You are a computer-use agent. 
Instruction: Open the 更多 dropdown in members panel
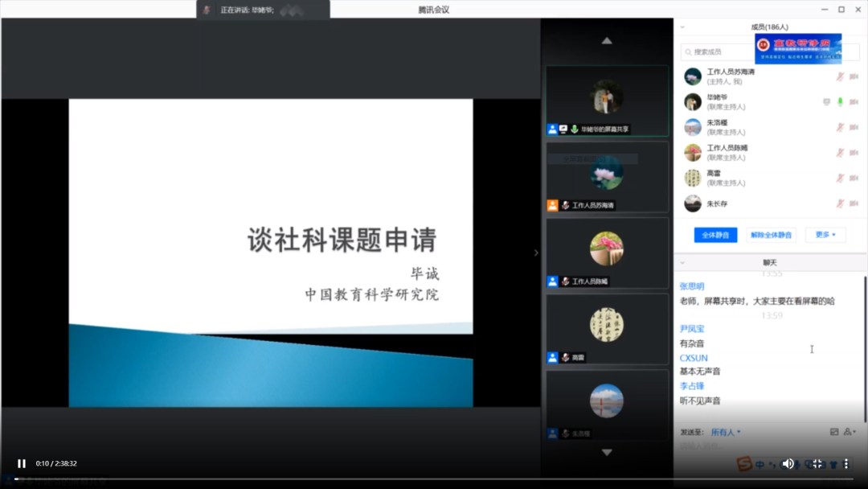point(825,235)
